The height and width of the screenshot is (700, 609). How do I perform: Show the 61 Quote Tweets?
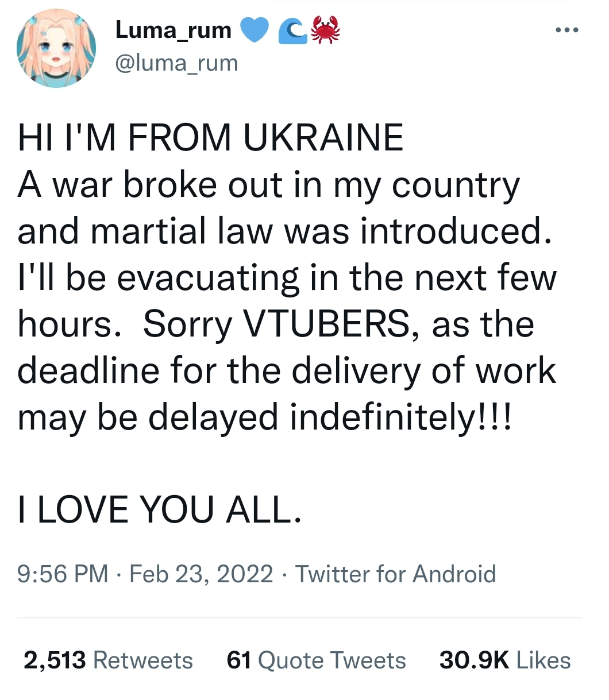[x=316, y=660]
